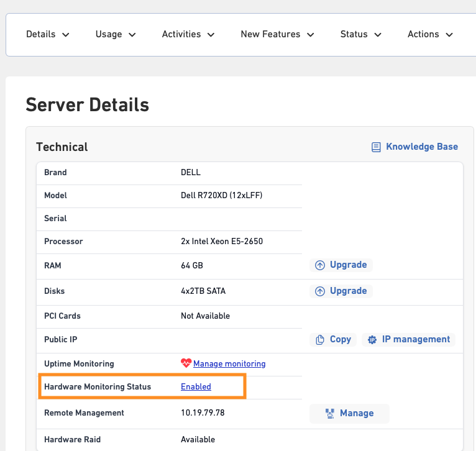Click the IP management gear icon
Viewport: 476px width, 451px height.
click(x=372, y=340)
